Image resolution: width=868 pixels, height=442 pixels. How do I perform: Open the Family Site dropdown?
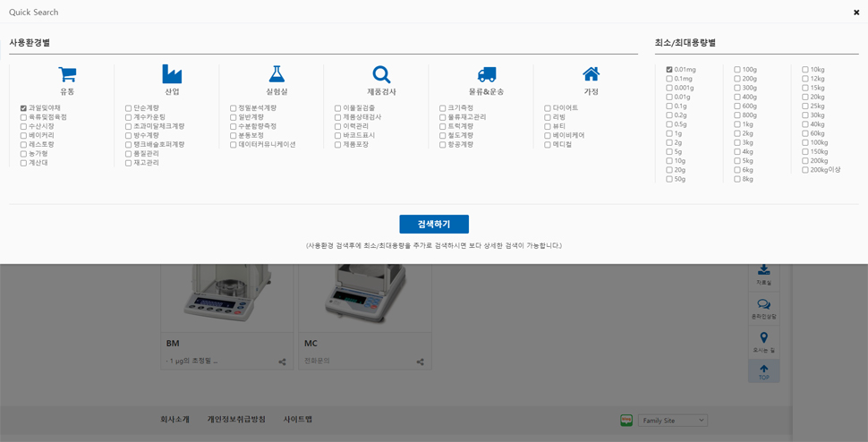(672, 421)
